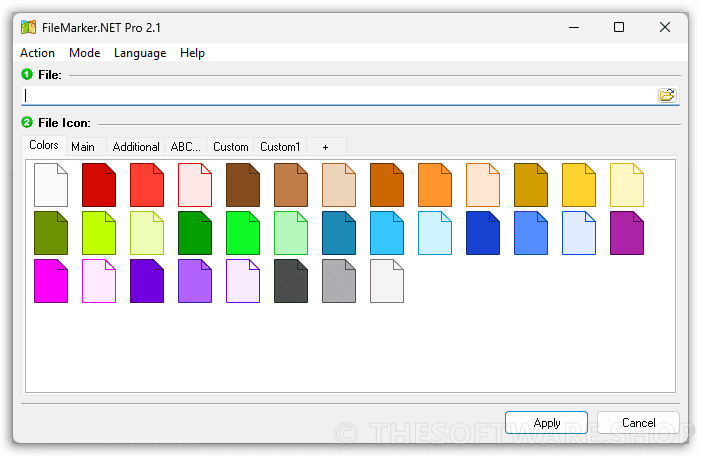Image resolution: width=701 pixels, height=456 pixels.
Task: Pick the pale blue file icon with blue outline
Action: pos(579,233)
